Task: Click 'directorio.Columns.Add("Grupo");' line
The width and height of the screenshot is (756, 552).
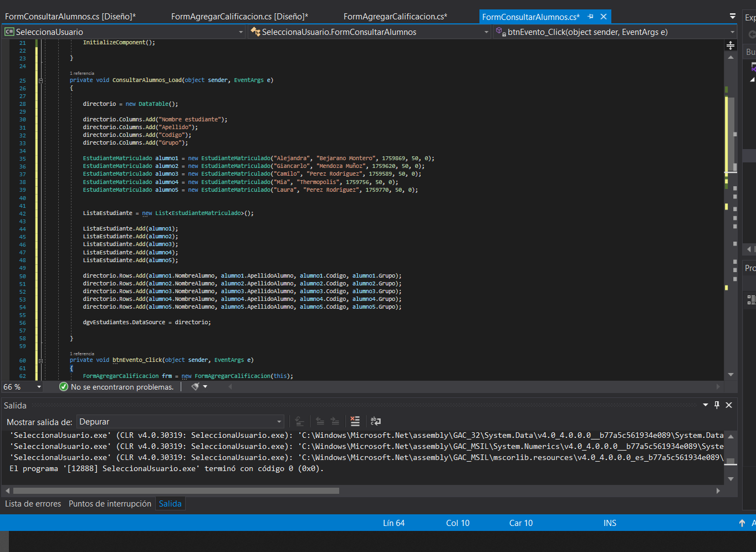Action: pyautogui.click(x=135, y=143)
